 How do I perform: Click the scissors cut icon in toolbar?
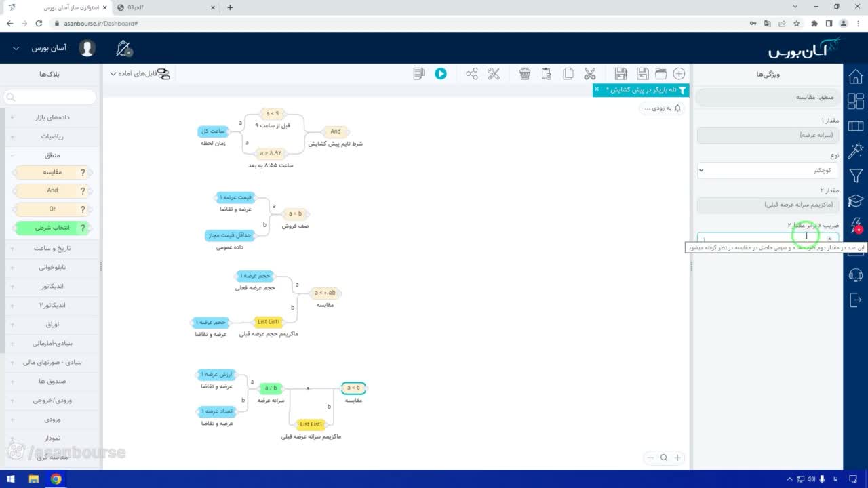click(589, 74)
